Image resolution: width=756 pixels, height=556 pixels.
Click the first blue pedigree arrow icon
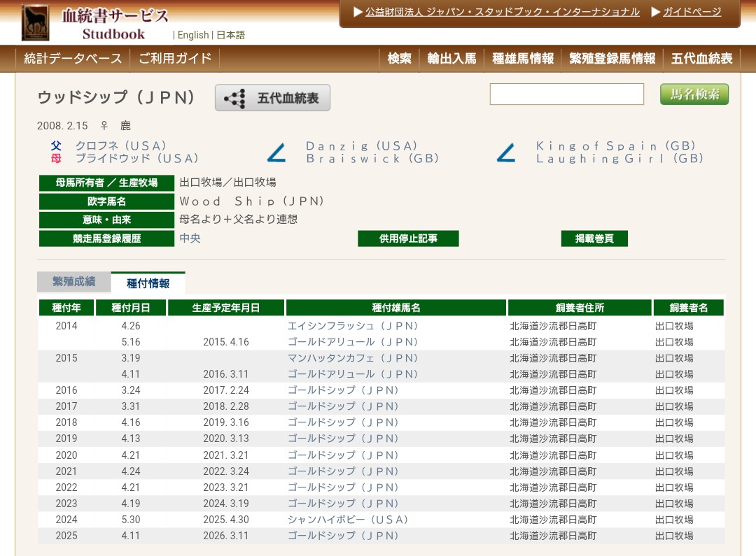pyautogui.click(x=277, y=152)
